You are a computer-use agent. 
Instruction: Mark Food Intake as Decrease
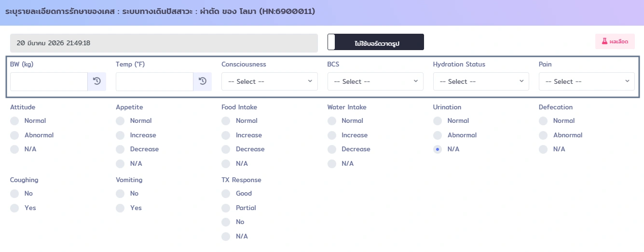[226, 149]
